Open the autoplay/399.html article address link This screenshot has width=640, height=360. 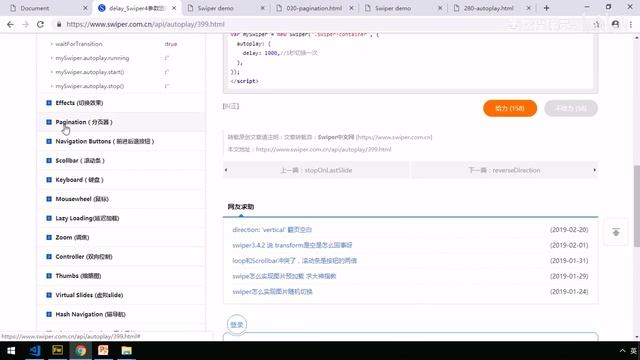click(323, 149)
